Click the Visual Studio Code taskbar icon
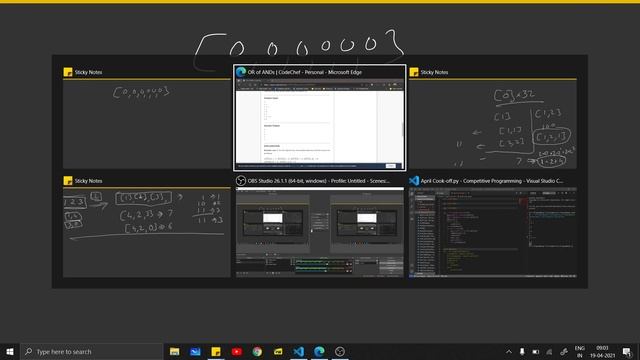640x360 pixels. click(x=299, y=351)
